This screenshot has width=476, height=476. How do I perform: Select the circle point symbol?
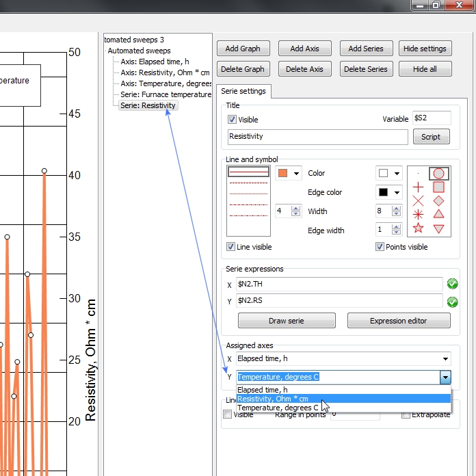coord(438,174)
